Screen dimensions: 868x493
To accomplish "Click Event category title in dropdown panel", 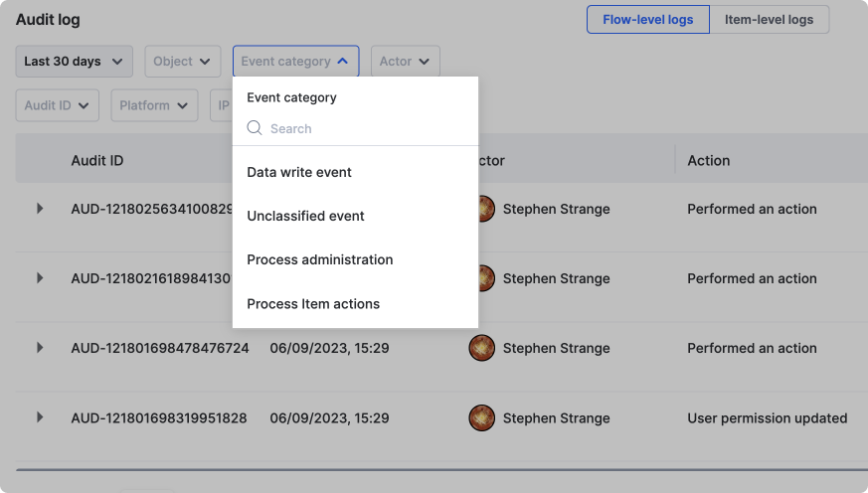I will coord(291,97).
